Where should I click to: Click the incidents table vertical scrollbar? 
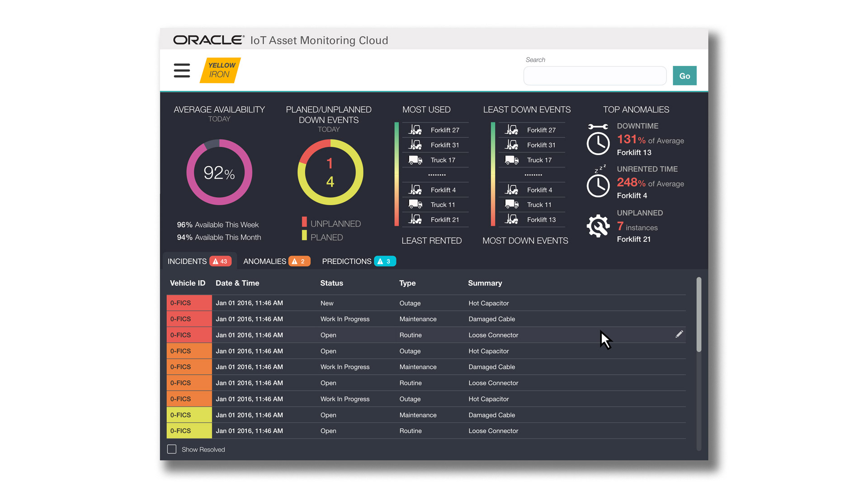click(698, 315)
